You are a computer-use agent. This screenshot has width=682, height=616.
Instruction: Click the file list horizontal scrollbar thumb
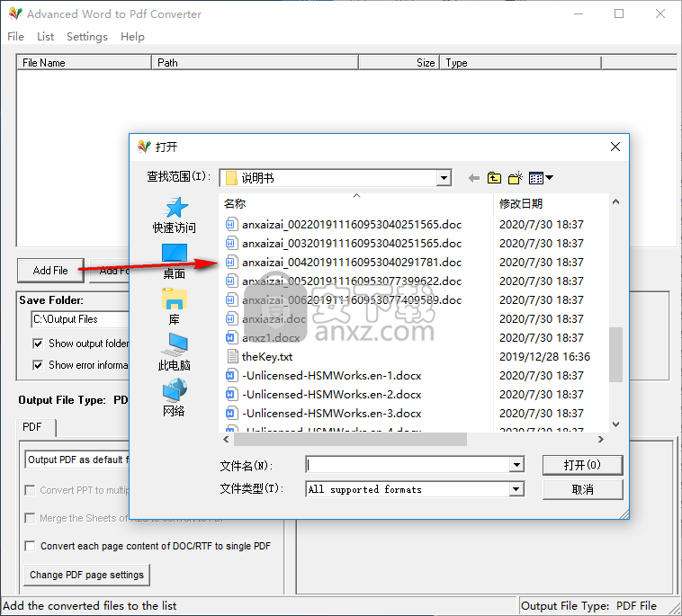tap(350, 440)
